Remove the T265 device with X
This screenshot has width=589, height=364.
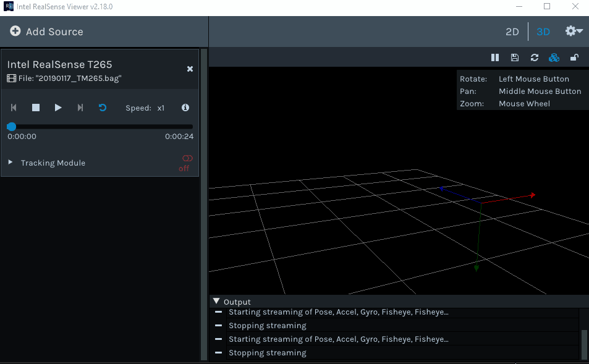point(190,69)
